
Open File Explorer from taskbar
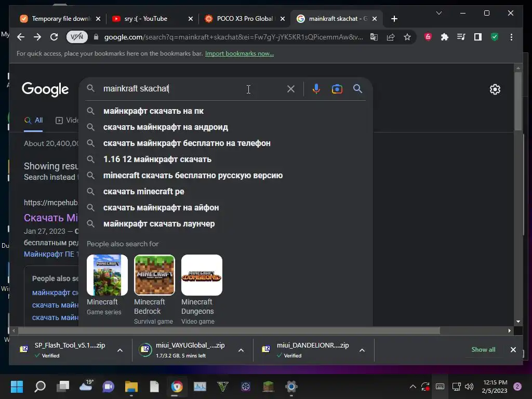pos(131,387)
